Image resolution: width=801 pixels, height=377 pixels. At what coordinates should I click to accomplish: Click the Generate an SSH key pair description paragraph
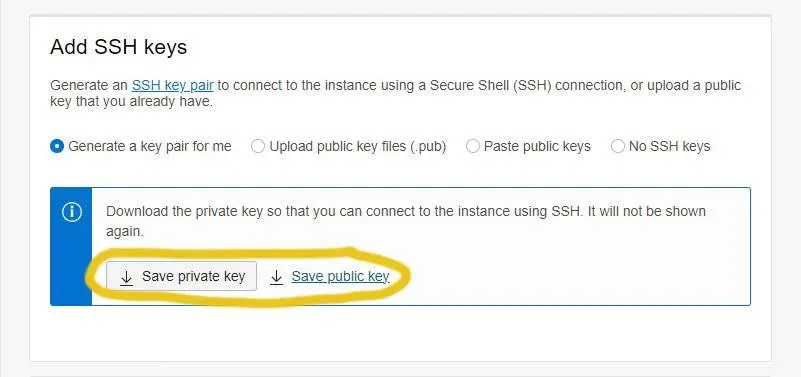(x=395, y=93)
